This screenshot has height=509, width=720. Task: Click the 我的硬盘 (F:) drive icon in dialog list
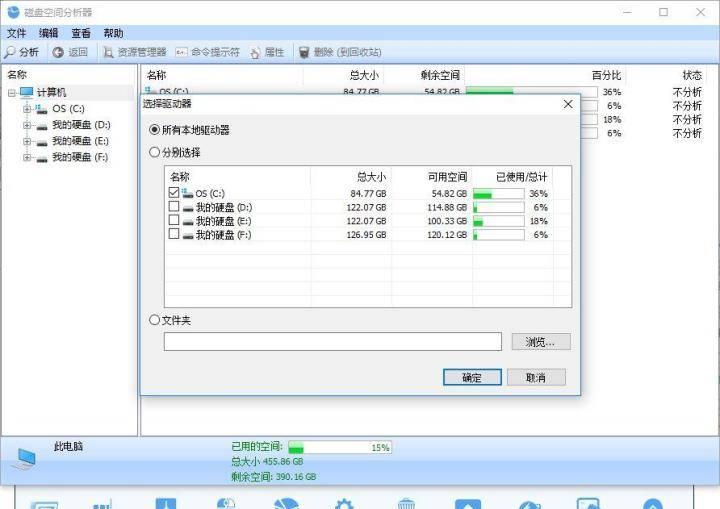click(188, 236)
